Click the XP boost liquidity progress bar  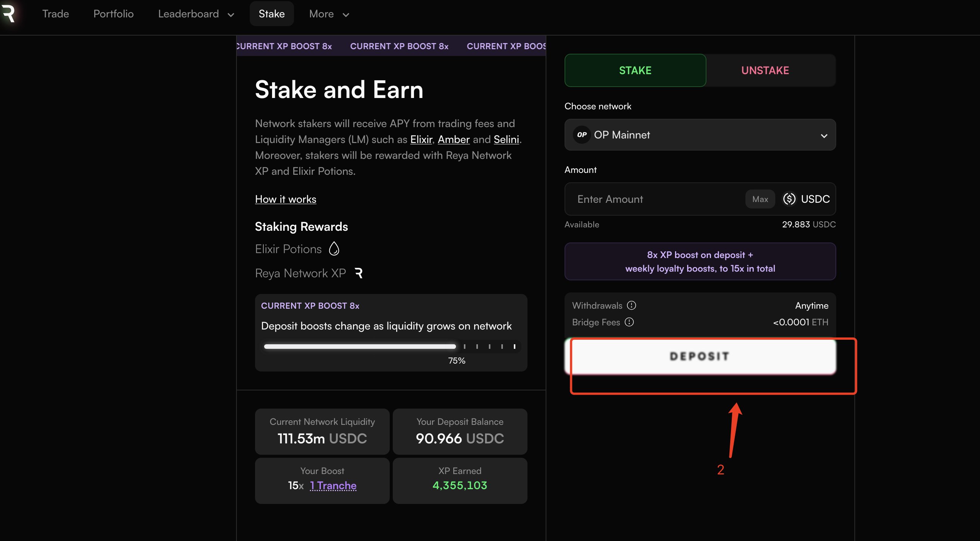(390, 347)
